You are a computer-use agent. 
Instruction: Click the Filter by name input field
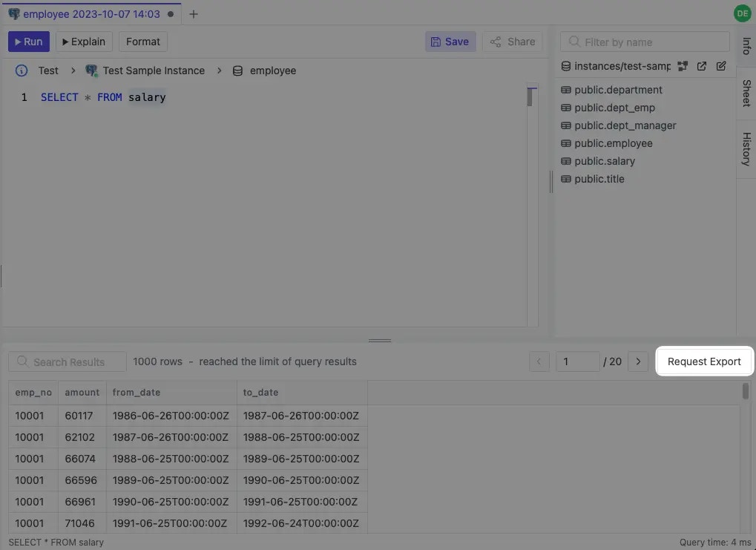(644, 42)
